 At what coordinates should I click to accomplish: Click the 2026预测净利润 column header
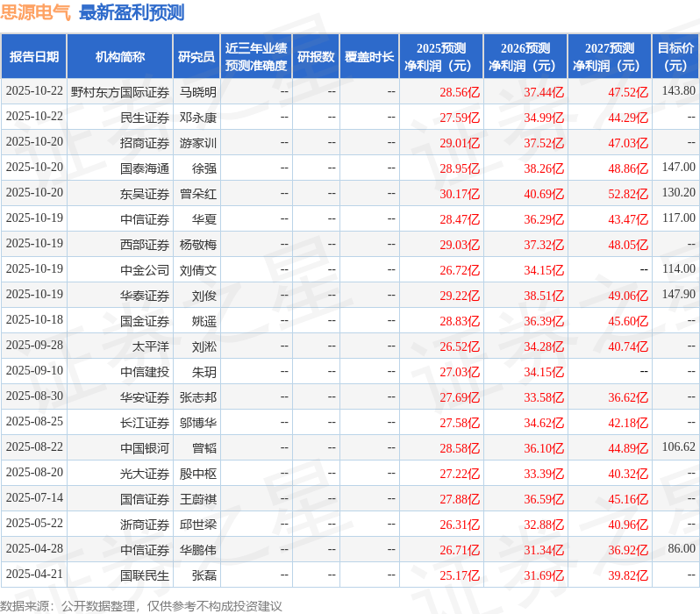click(525, 57)
